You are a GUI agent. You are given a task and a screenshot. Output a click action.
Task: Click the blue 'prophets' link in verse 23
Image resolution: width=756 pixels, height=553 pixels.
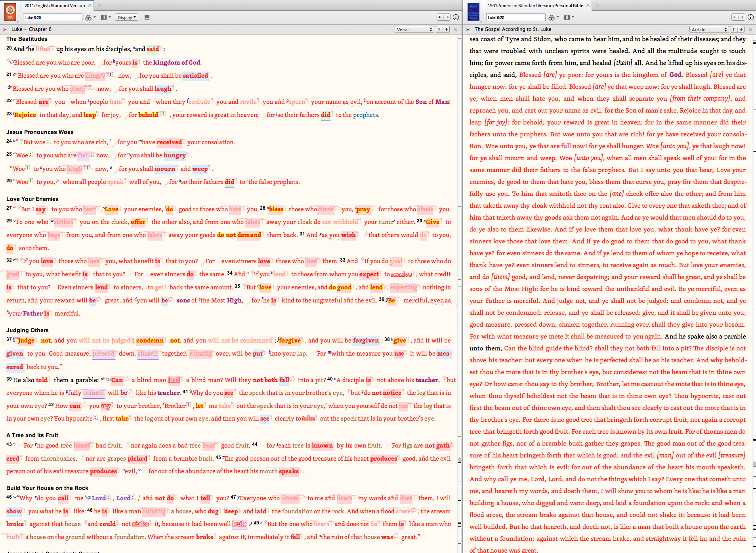[x=365, y=115]
